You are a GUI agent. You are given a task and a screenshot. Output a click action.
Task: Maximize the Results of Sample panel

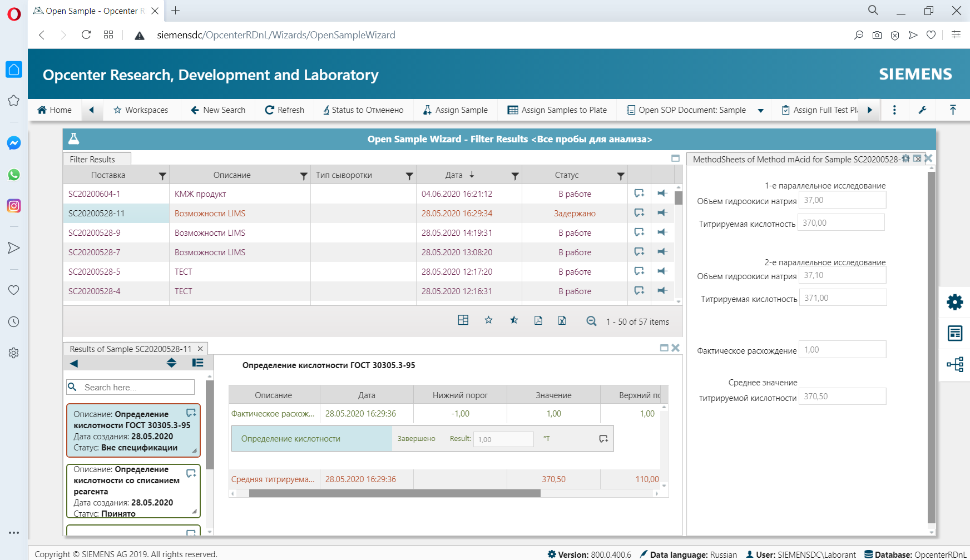point(664,348)
